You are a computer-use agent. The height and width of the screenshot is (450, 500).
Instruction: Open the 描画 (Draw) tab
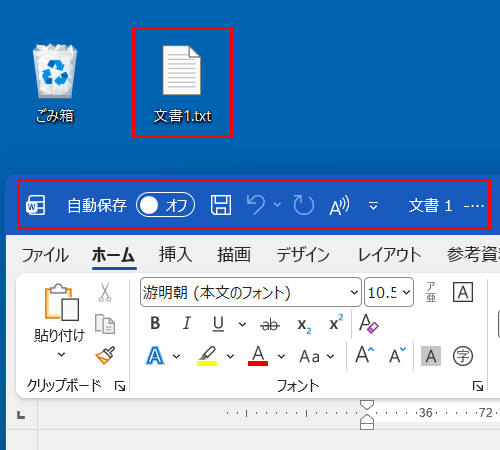234,255
